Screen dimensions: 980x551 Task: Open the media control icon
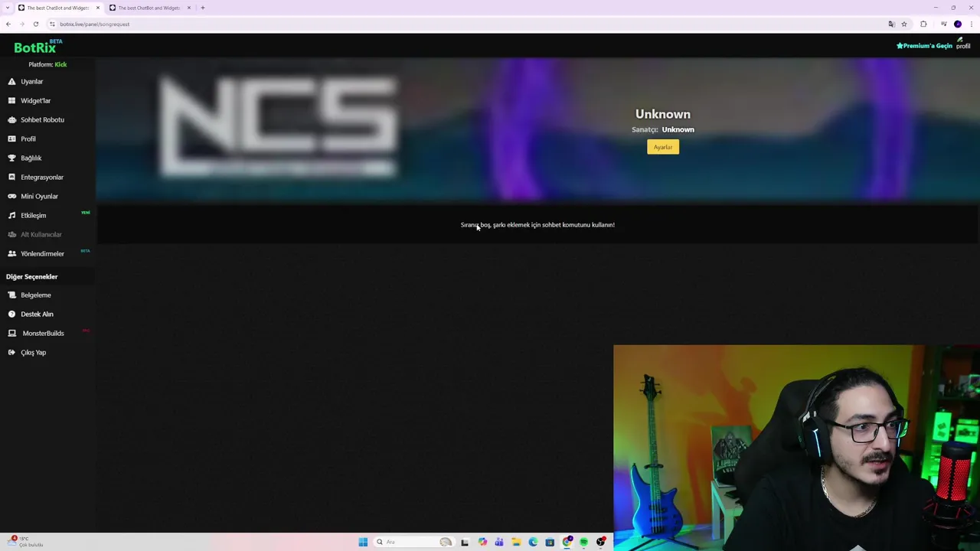944,24
